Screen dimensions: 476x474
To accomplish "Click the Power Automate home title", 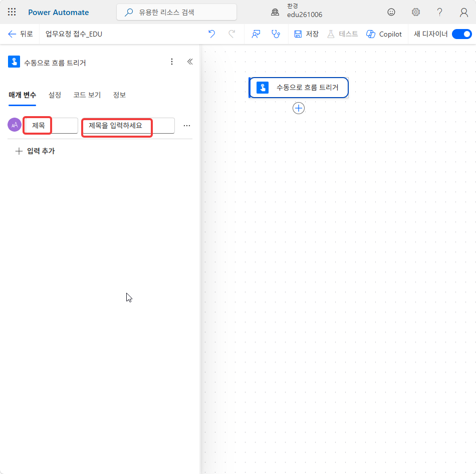I will 59,13.
